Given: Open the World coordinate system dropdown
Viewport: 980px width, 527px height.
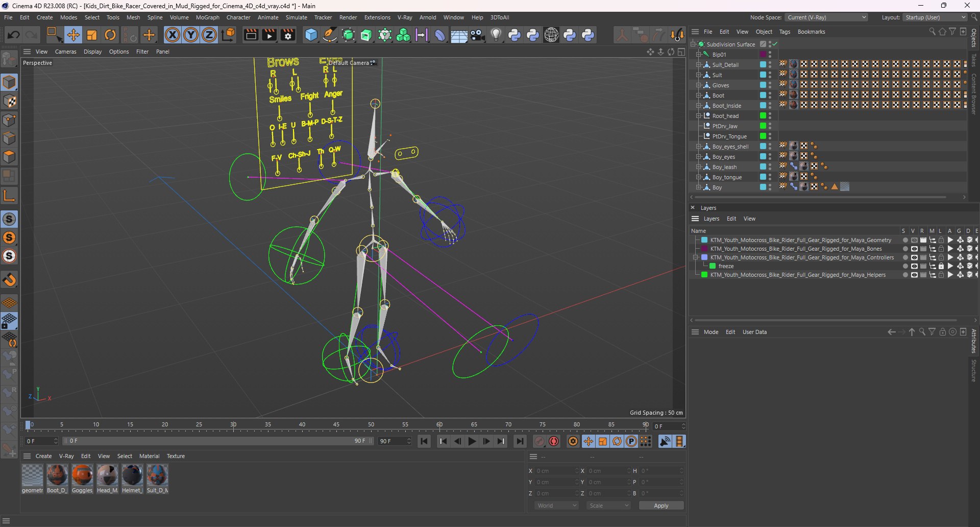Looking at the screenshot, I should tap(556, 506).
